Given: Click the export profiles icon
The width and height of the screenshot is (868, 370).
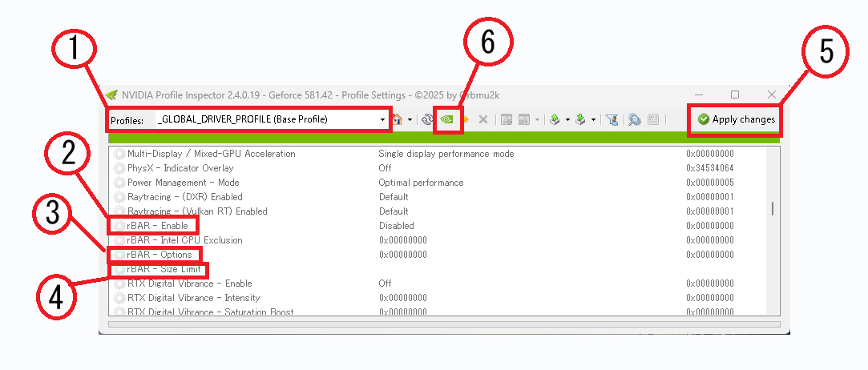Looking at the screenshot, I should coord(554,119).
